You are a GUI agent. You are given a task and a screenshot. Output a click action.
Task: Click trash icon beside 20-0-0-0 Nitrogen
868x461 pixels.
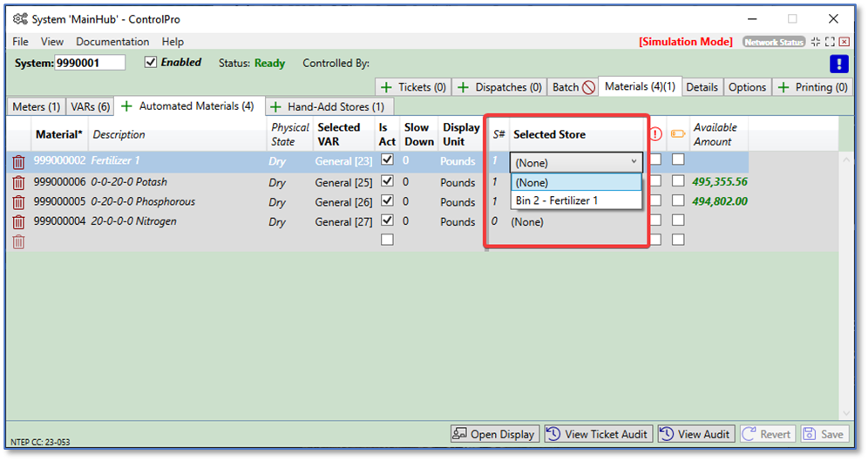pos(18,222)
